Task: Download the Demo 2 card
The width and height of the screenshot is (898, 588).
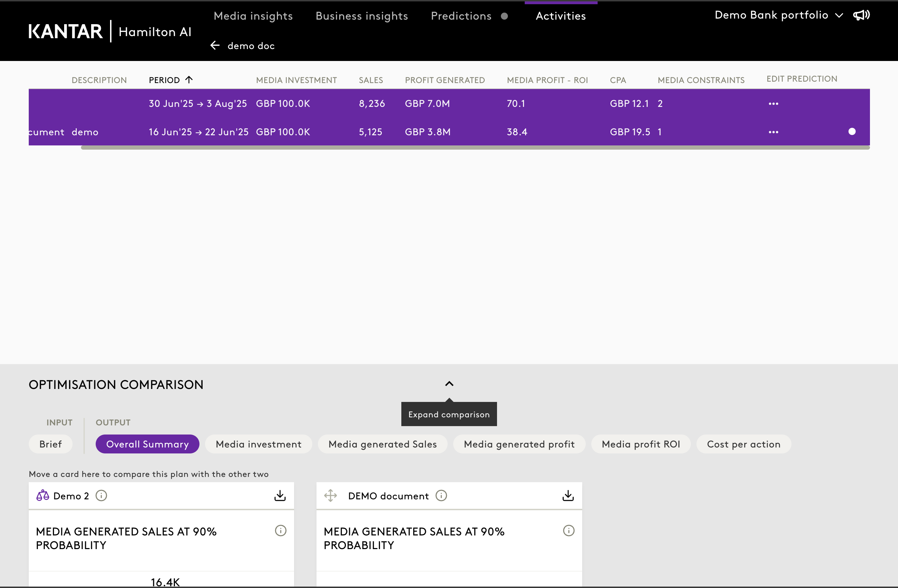Action: [x=280, y=495]
